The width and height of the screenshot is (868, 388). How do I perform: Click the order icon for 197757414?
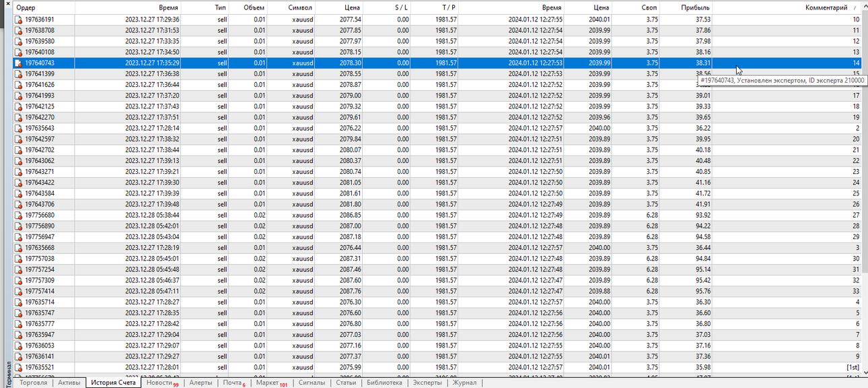19,290
